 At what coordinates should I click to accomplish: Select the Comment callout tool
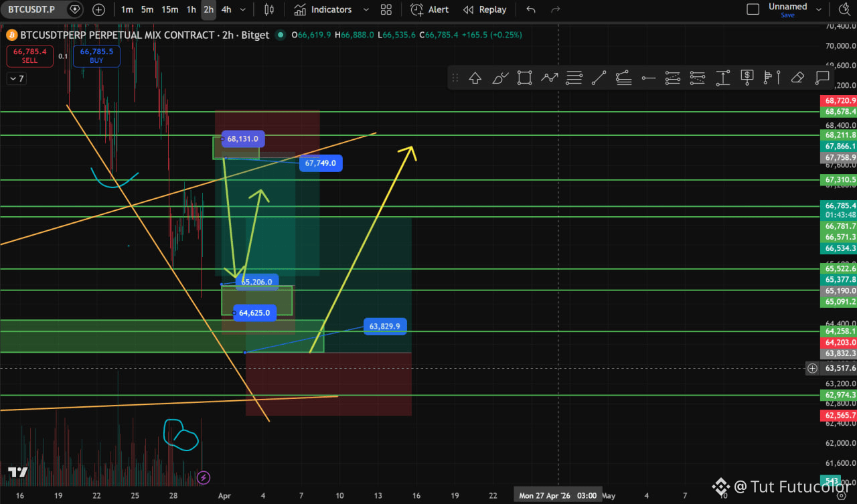pos(822,78)
